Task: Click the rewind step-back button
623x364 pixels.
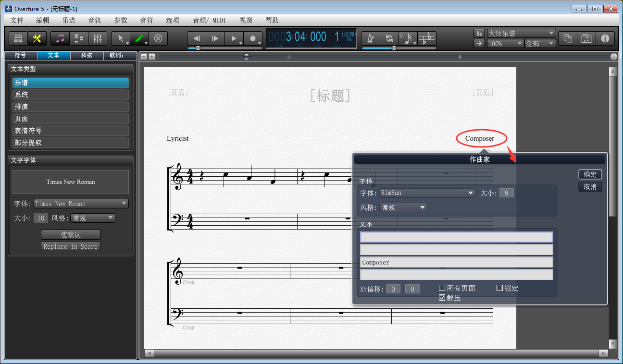Action: [x=196, y=38]
